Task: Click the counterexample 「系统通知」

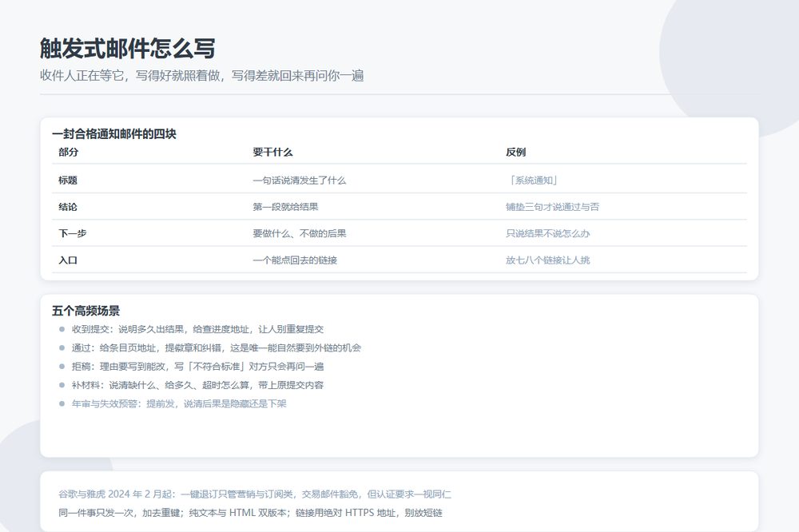Action: click(x=533, y=180)
